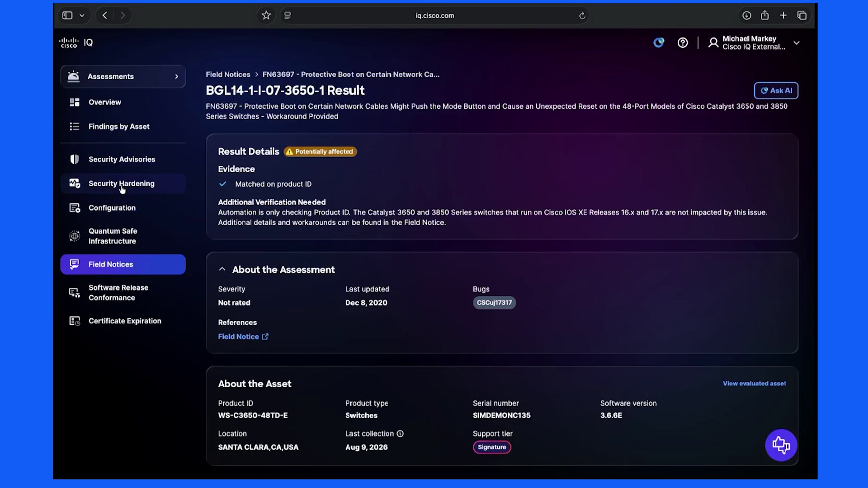The height and width of the screenshot is (488, 868).
Task: Open the Overview dashboard icon
Action: [x=75, y=102]
